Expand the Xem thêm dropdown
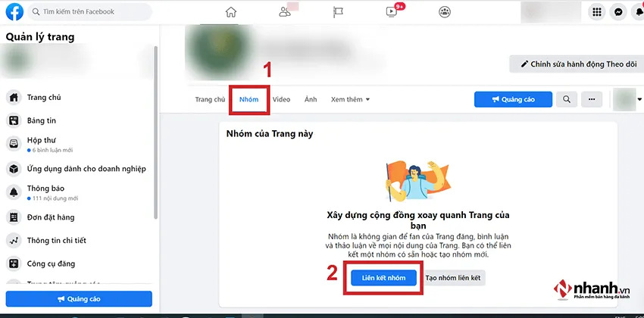Image resolution: width=644 pixels, height=318 pixels. (x=350, y=99)
